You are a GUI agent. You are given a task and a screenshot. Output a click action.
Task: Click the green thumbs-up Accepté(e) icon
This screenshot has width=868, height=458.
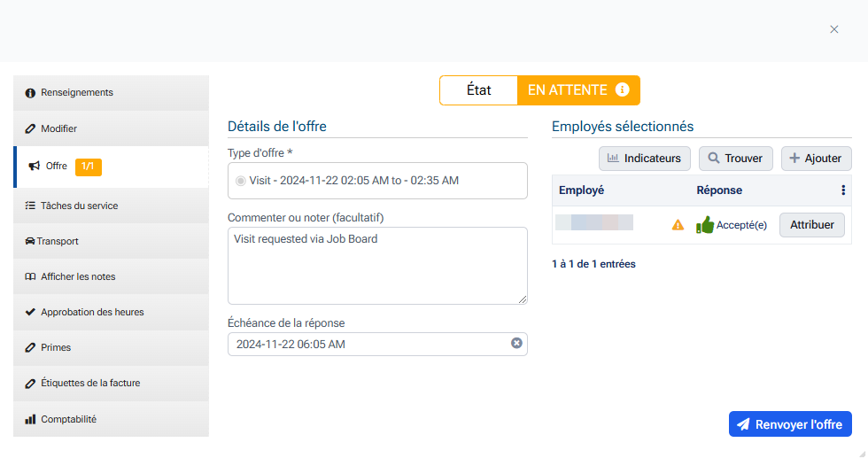pos(705,225)
